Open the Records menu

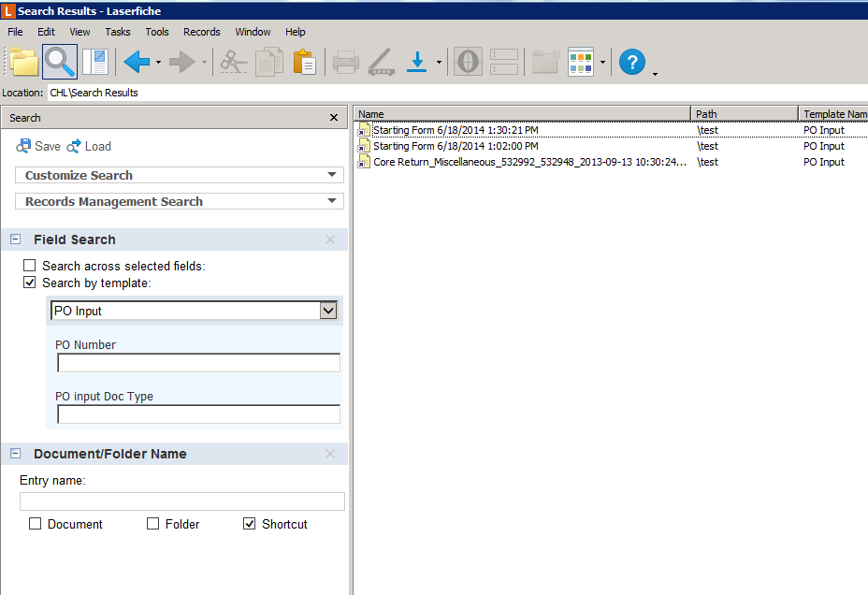201,32
